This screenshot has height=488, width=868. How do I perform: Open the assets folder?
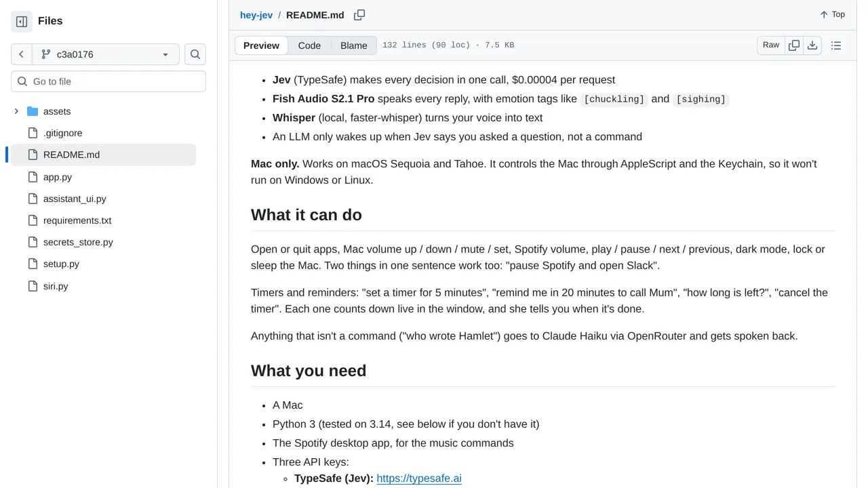click(x=57, y=111)
